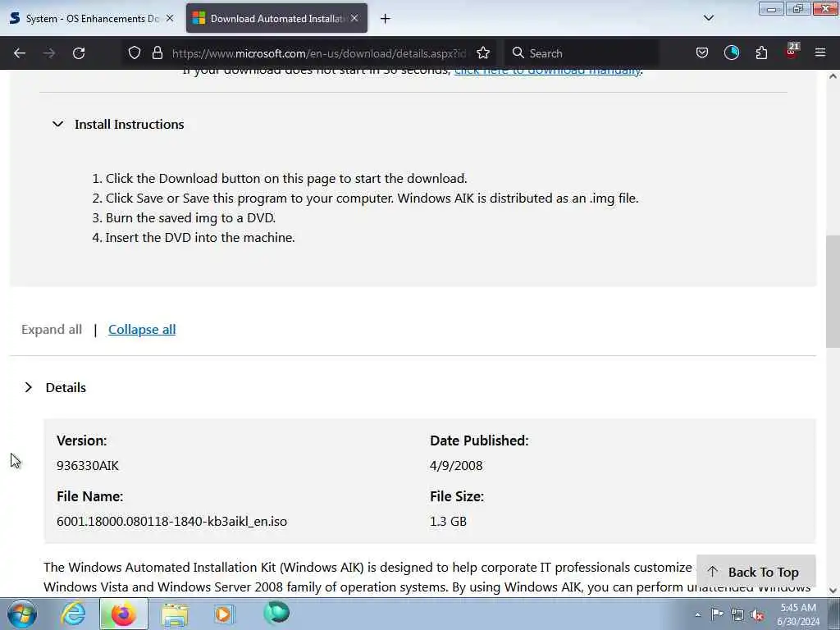Click Expand all text

[x=52, y=330]
